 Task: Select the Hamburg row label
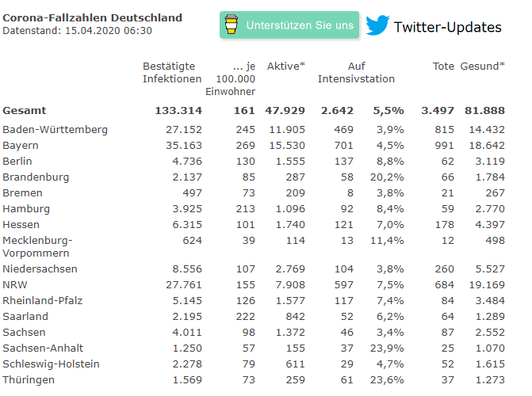tap(26, 209)
